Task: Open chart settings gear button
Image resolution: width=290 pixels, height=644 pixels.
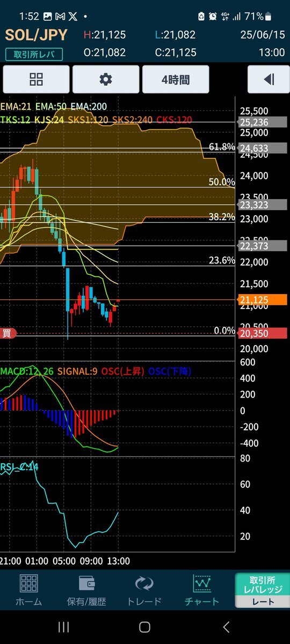Action: pyautogui.click(x=106, y=80)
